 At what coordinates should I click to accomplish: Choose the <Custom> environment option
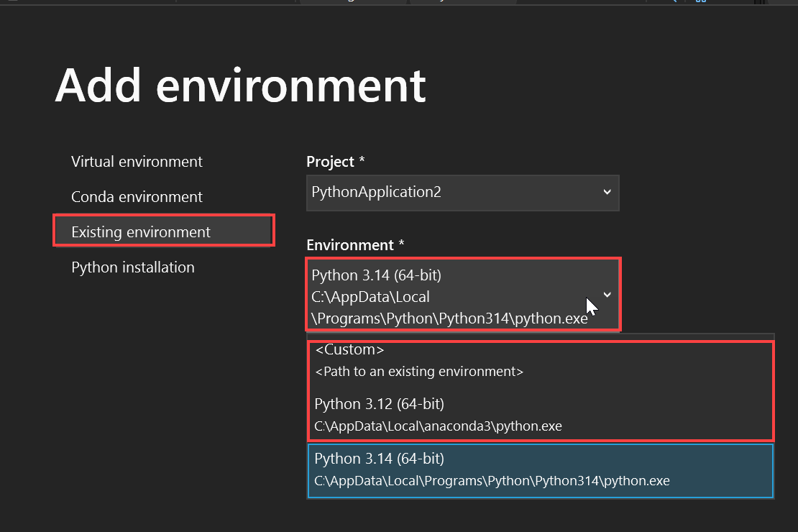tap(349, 349)
